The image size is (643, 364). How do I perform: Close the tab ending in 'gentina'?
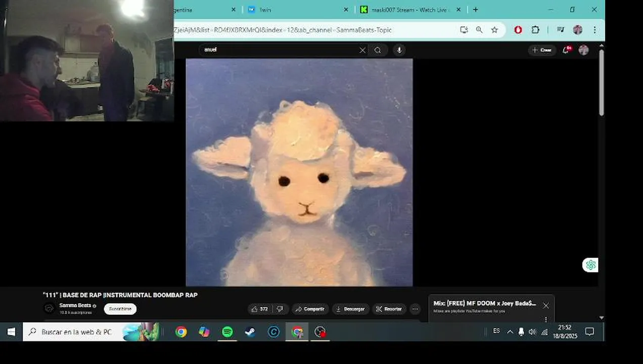point(234,10)
